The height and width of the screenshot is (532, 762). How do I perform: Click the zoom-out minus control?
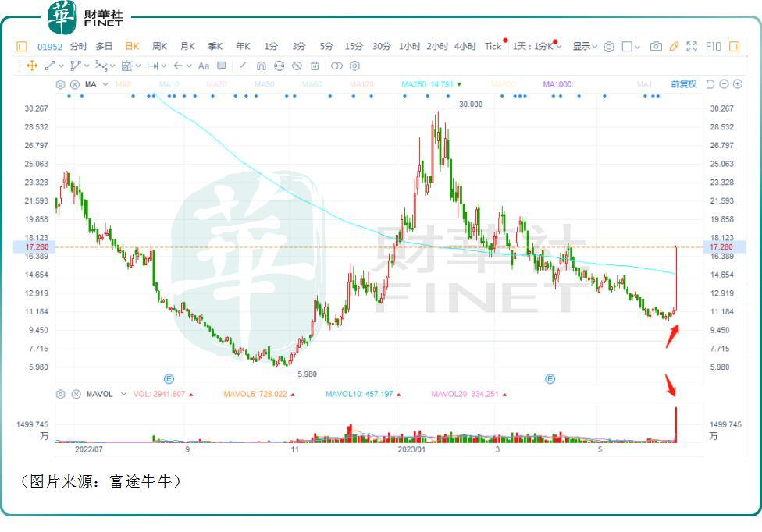725,83
